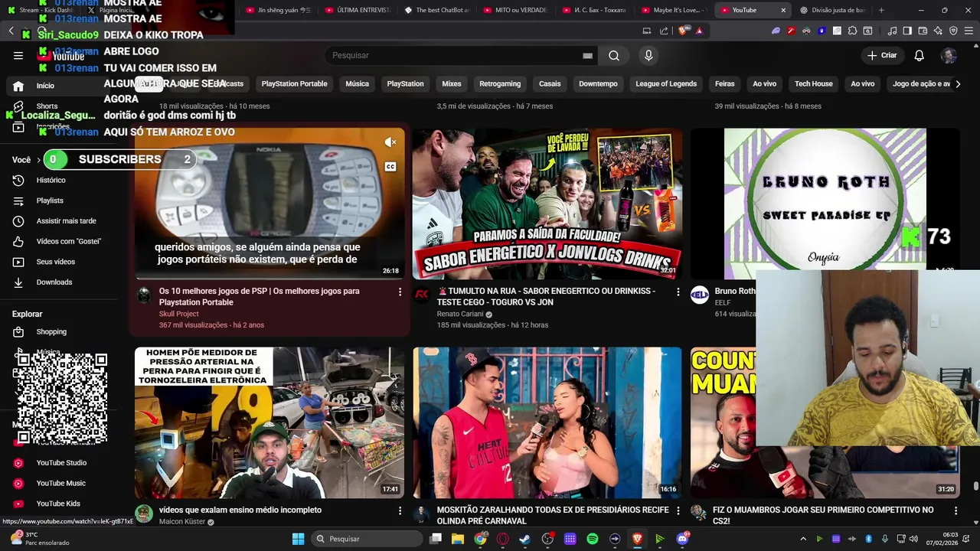Screen dimensions: 980x551
Task: Select the PlayStation Portable filter chip
Action: click(294, 84)
